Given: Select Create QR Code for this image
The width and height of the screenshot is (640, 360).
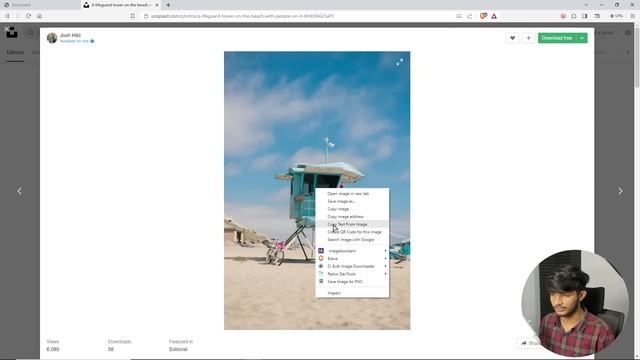Looking at the screenshot, I should click(x=352, y=232).
